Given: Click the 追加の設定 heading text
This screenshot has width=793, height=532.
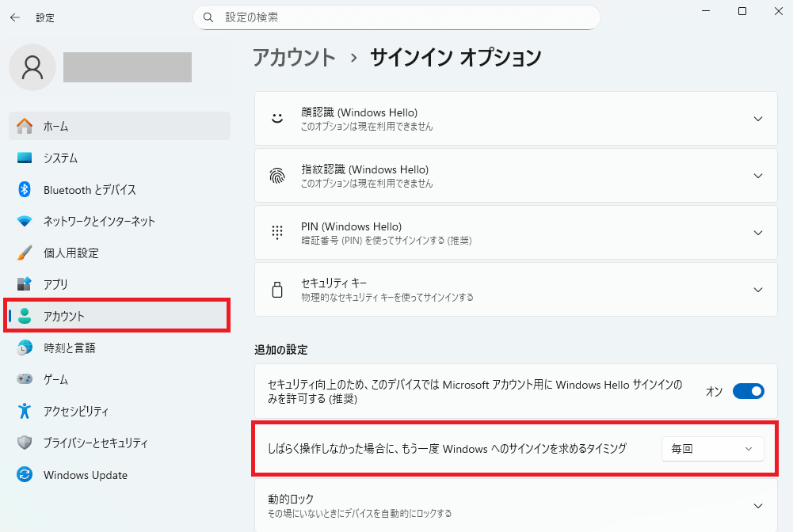Looking at the screenshot, I should pos(281,350).
